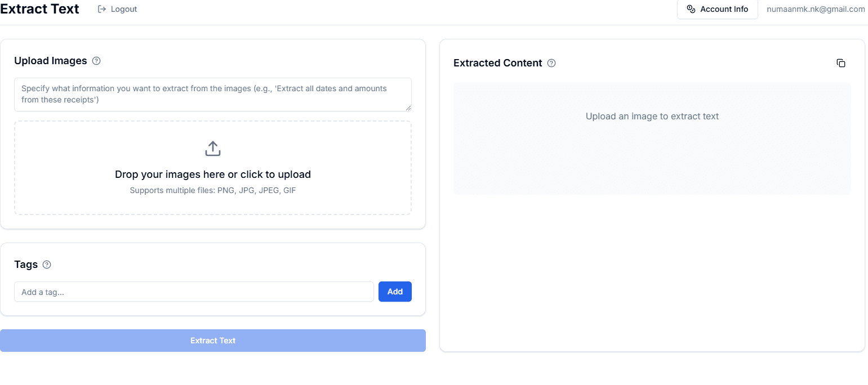Open the Account Info button
Viewport: 868px width, 385px height.
[x=718, y=9]
